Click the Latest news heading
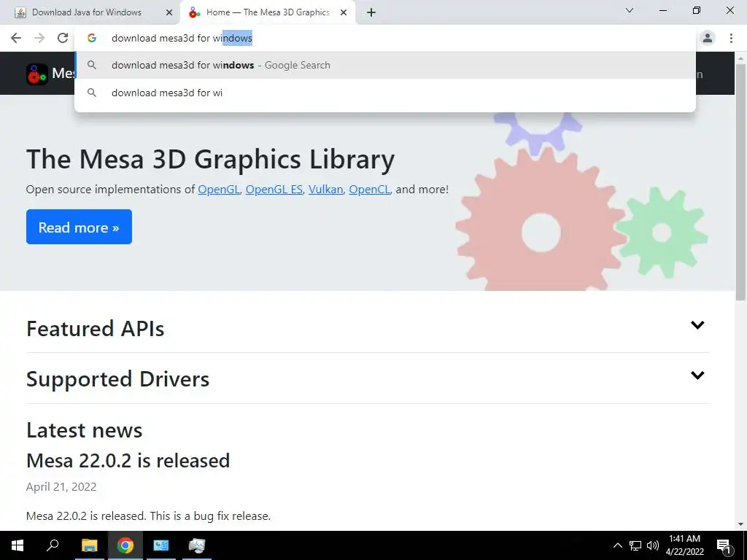Viewport: 747px width, 560px height. [x=85, y=430]
